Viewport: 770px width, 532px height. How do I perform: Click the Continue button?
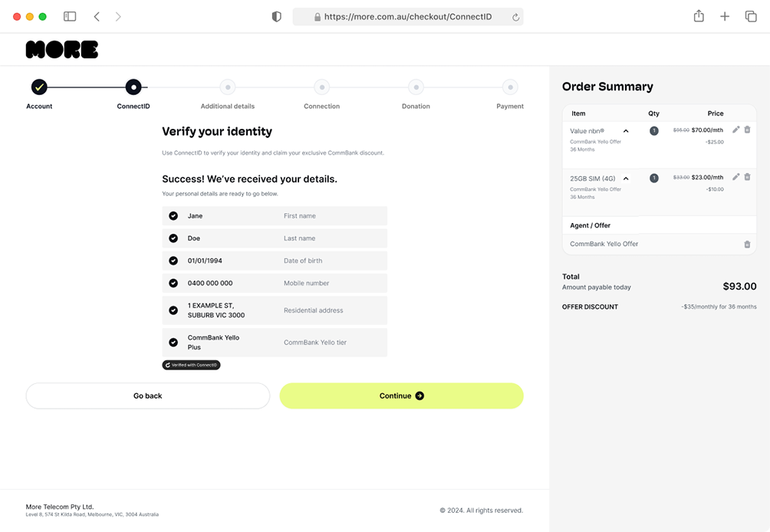401,396
